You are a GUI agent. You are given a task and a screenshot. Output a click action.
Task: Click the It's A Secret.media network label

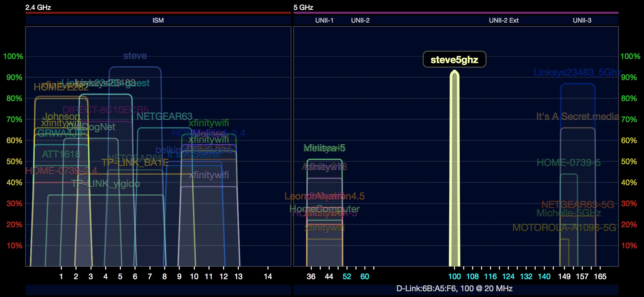pyautogui.click(x=577, y=116)
